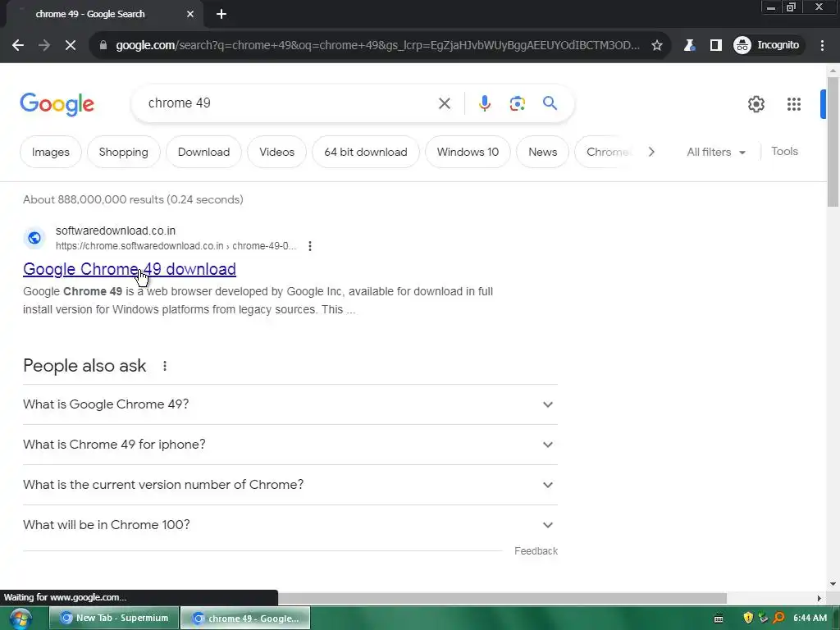Image resolution: width=840 pixels, height=630 pixels.
Task: Open Google quick settings gear
Action: click(756, 104)
